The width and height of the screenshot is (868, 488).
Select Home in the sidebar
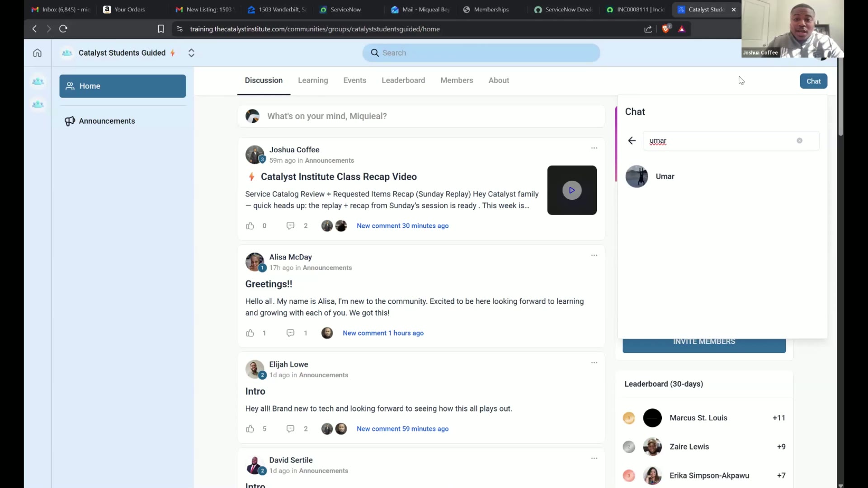tap(123, 86)
